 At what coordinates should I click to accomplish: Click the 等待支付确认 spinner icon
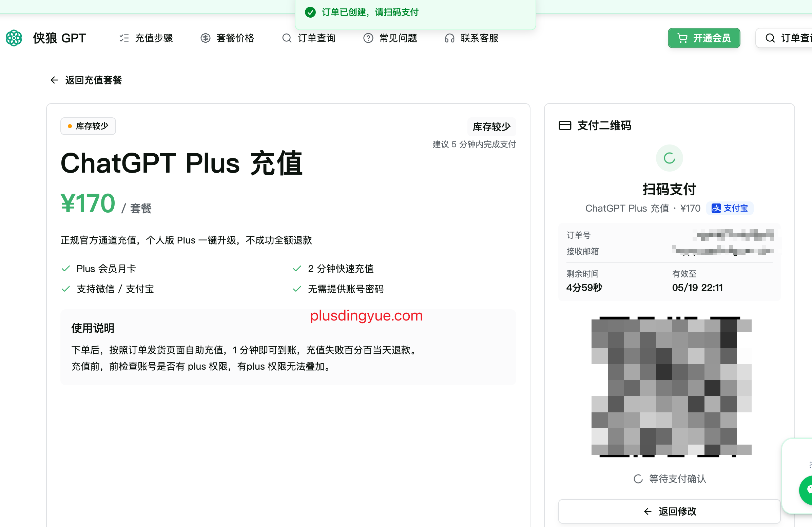click(638, 479)
